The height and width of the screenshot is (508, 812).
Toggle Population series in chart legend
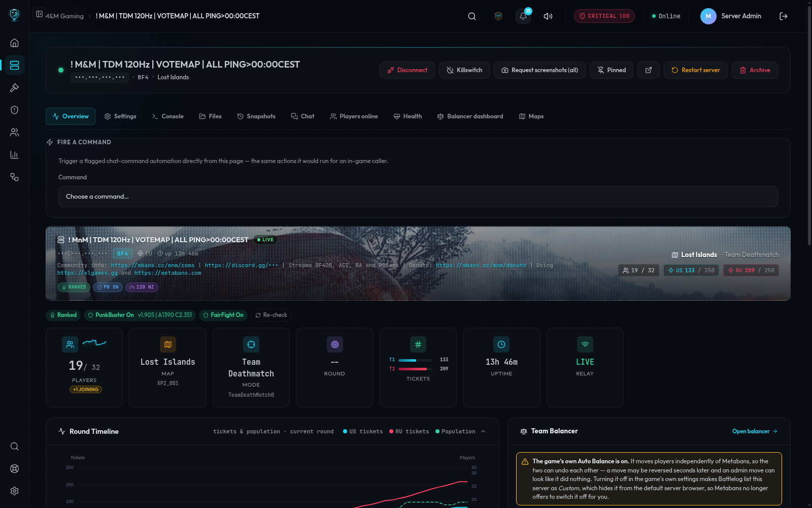(x=455, y=431)
